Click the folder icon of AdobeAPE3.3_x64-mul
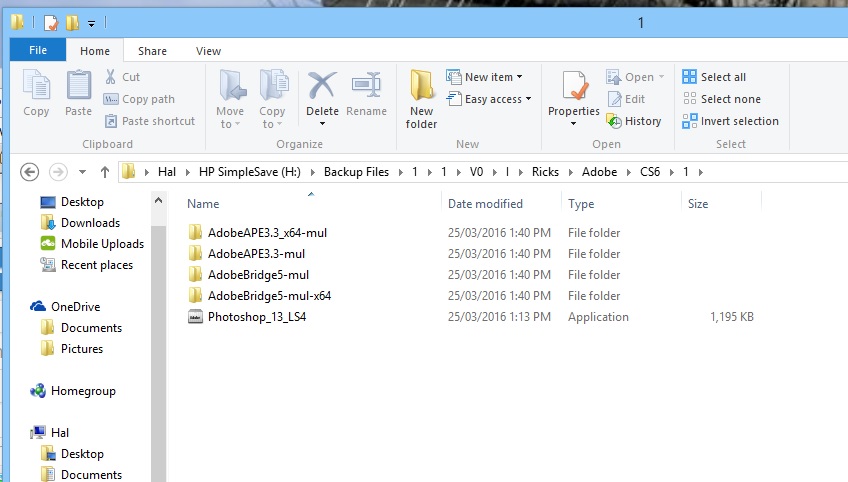848x482 pixels. tap(195, 233)
